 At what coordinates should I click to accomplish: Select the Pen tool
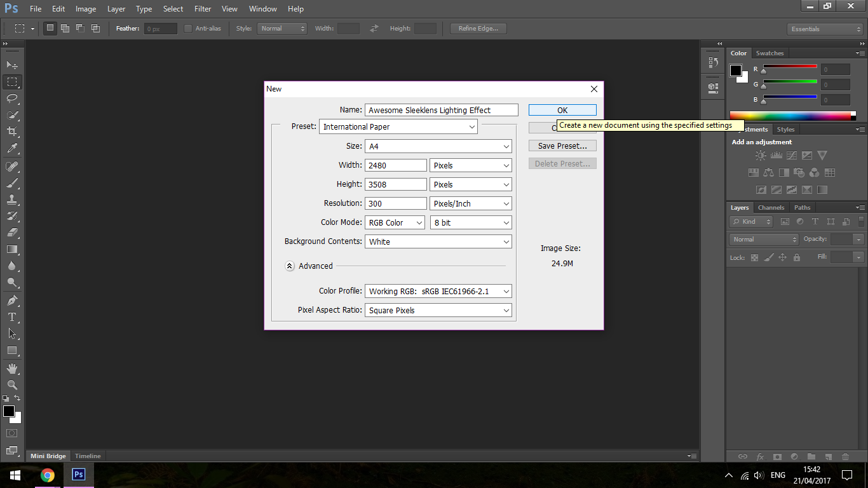[12, 300]
